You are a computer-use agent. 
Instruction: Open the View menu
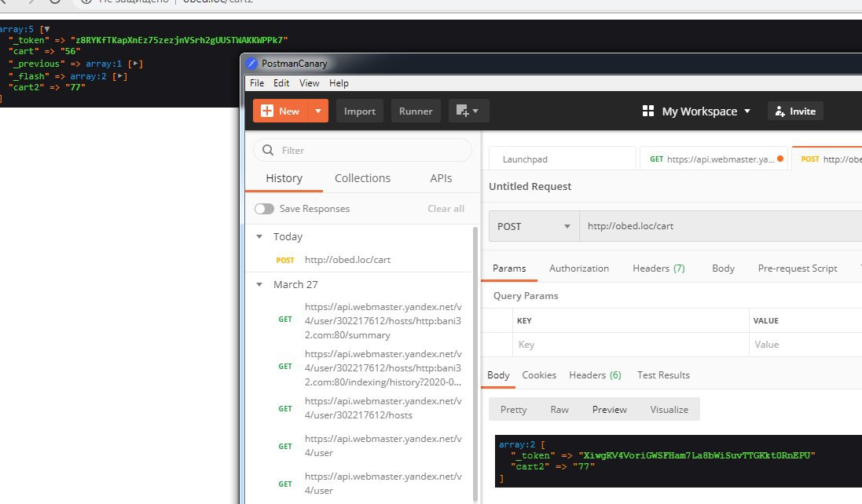(309, 83)
